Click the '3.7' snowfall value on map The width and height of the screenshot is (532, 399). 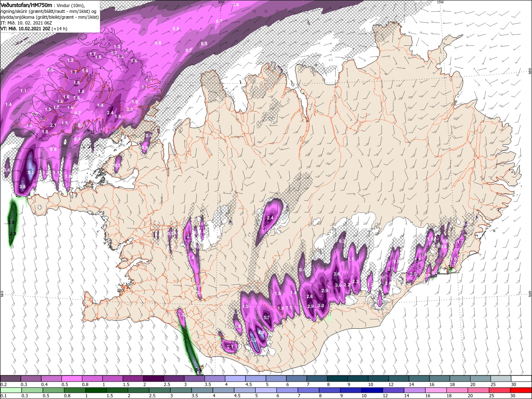tap(267, 318)
